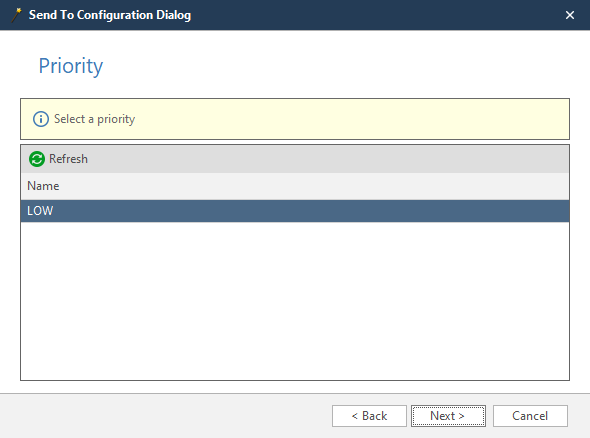Click the Priority page heading
Image resolution: width=590 pixels, height=438 pixels.
coord(71,66)
